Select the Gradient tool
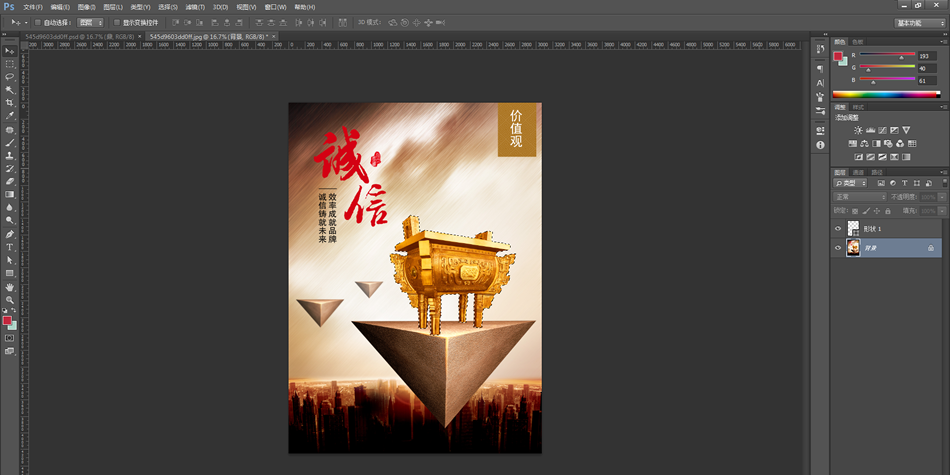 click(x=10, y=194)
